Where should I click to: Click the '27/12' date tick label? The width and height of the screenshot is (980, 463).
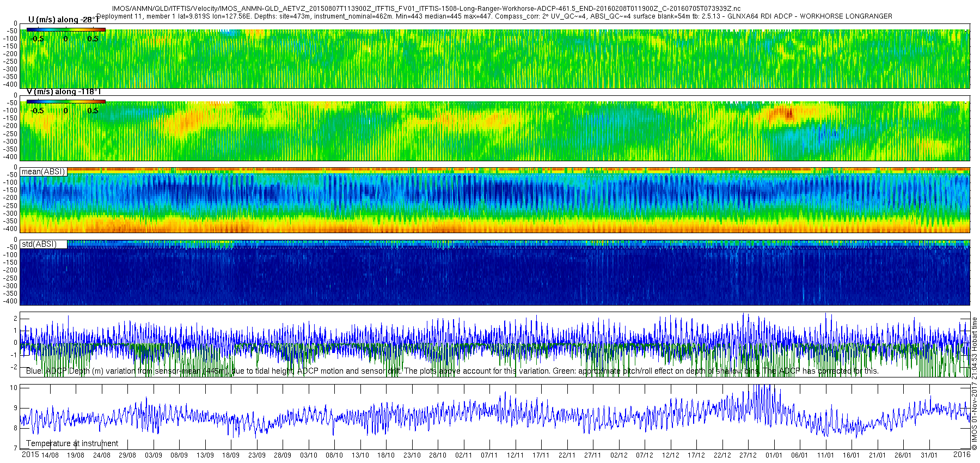[x=748, y=455]
